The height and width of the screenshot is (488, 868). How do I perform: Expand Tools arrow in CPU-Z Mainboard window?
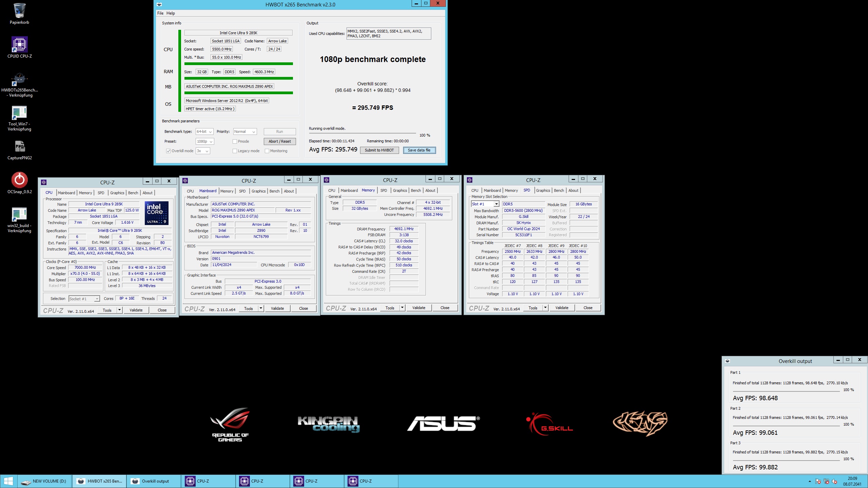(x=261, y=308)
